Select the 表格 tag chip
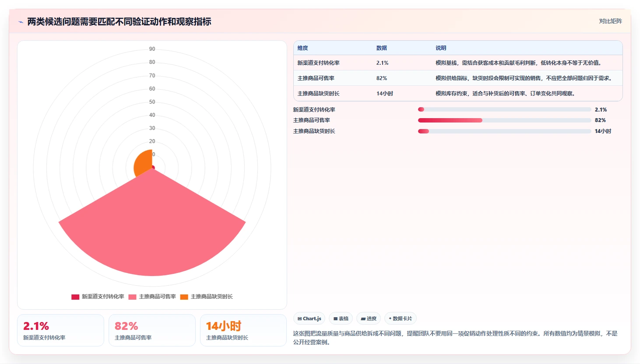Screen dimensions: 640x364 341,318
